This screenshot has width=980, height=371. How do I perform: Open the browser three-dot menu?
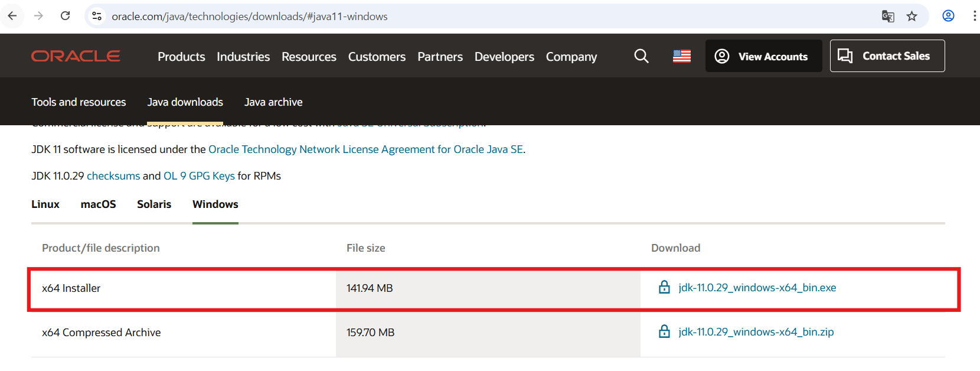974,16
